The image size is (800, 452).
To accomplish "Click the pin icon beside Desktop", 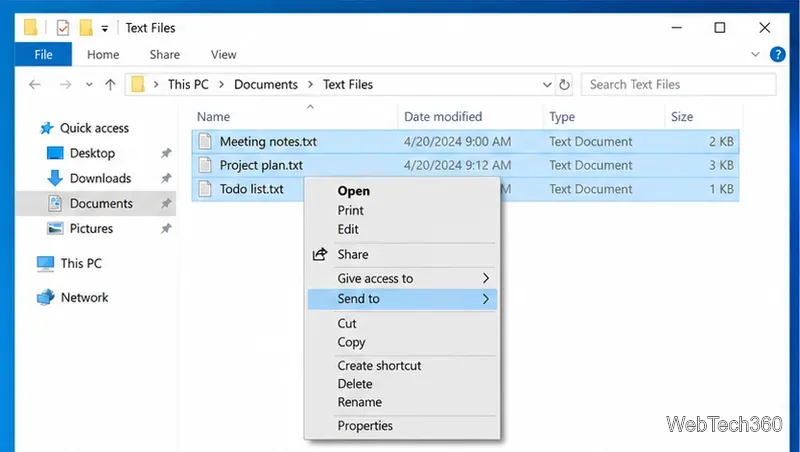I will click(x=166, y=153).
